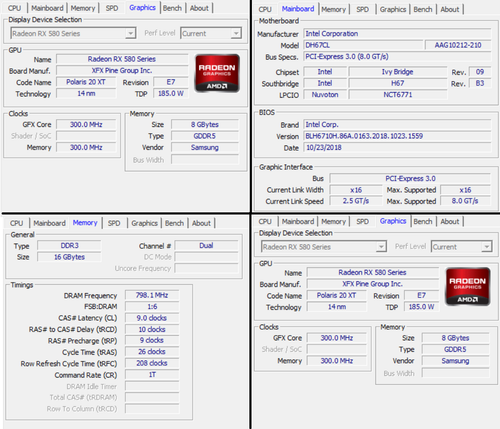The image size is (500, 429).
Task: Click the FSB:DRAM ratio '1:6'
Action: pyautogui.click(x=152, y=307)
